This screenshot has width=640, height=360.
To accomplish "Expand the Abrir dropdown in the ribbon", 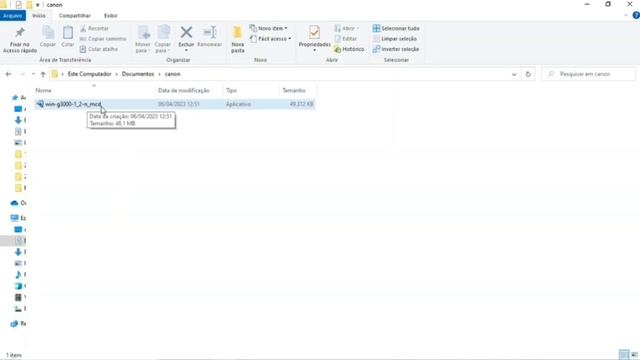I will point(346,28).
